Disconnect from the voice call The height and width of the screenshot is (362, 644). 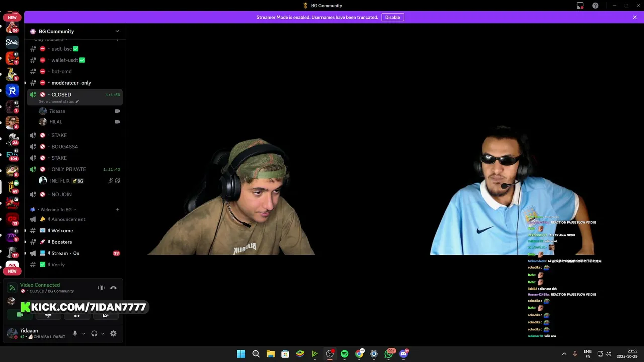[x=113, y=288]
